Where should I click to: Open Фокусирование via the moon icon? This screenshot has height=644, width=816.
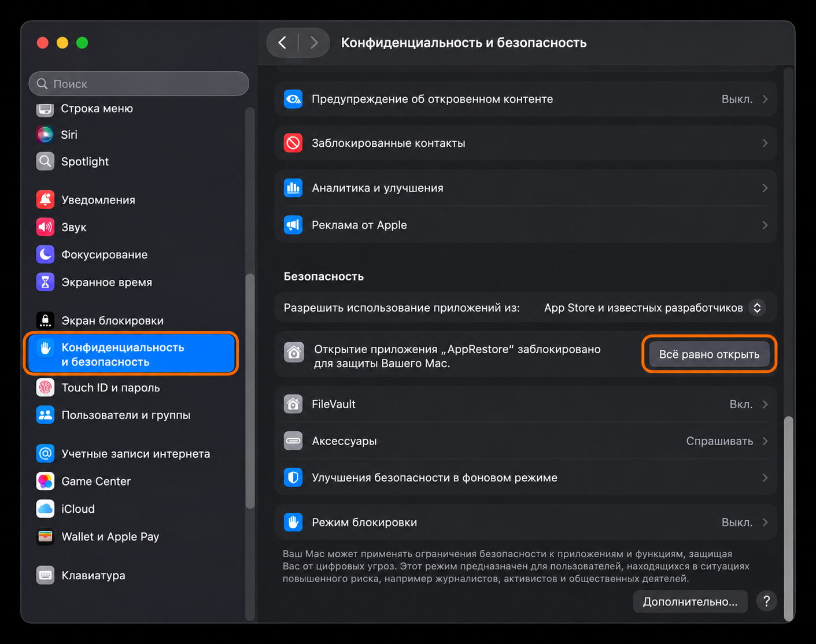tap(45, 254)
